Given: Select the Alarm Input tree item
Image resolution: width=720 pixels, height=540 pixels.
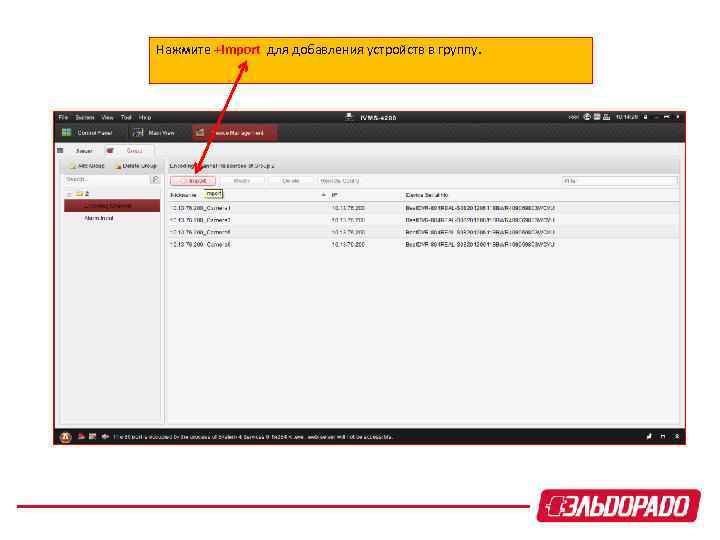Looking at the screenshot, I should tap(99, 218).
